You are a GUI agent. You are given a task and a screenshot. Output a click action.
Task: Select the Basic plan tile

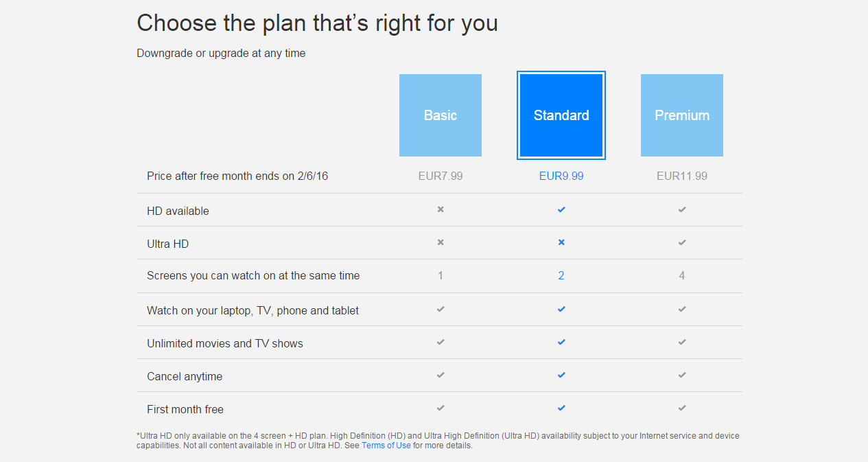click(x=441, y=115)
